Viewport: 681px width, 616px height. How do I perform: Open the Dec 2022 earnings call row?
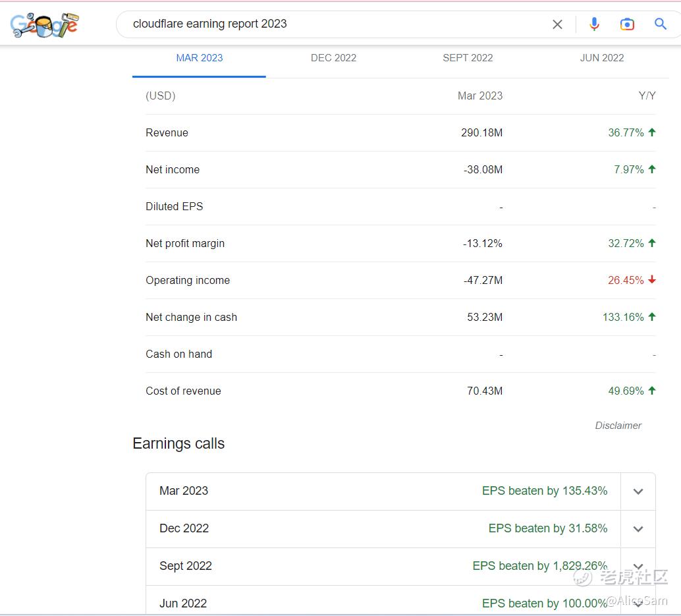point(400,528)
